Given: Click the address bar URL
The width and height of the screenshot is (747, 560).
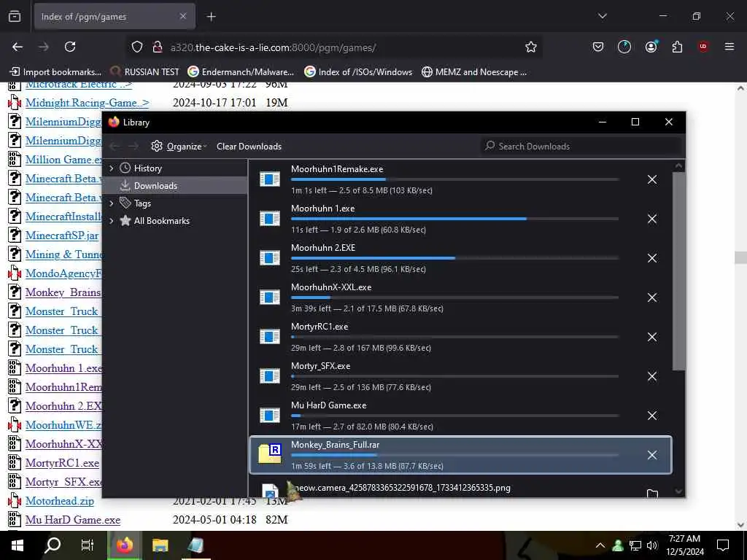Looking at the screenshot, I should click(273, 47).
